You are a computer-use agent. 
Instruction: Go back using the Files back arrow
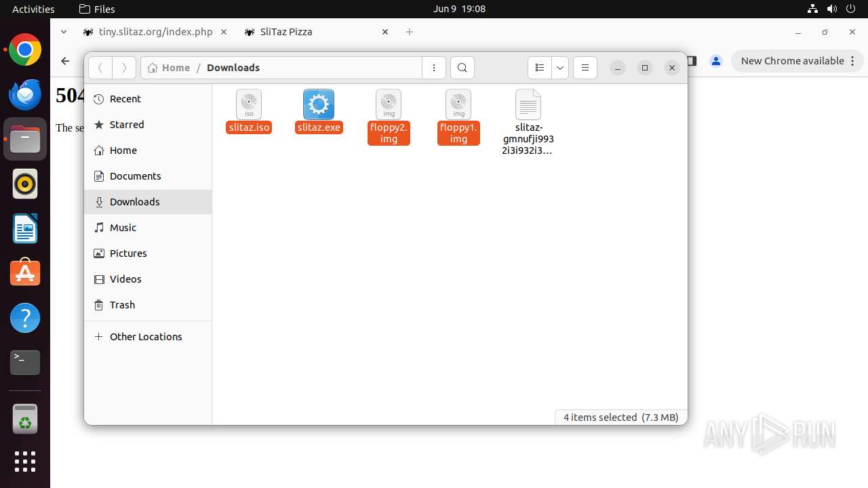[100, 68]
